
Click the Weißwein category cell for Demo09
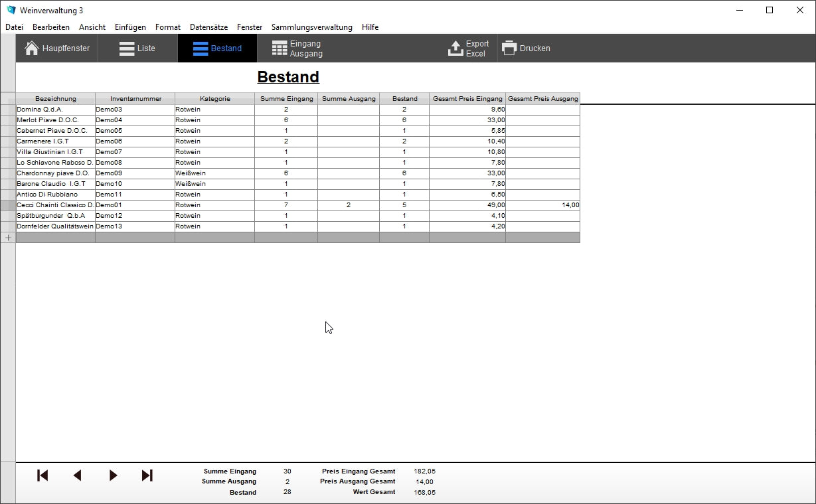(214, 173)
